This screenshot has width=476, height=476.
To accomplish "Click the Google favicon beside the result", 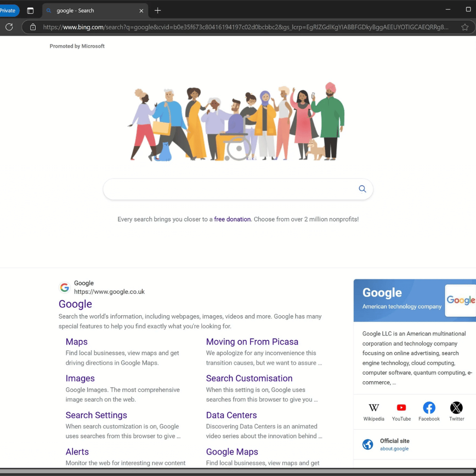I will point(64,287).
